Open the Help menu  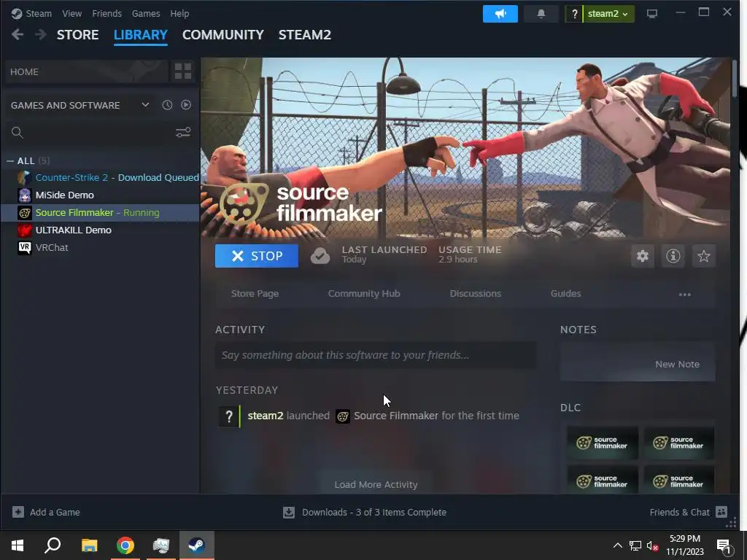pos(179,13)
